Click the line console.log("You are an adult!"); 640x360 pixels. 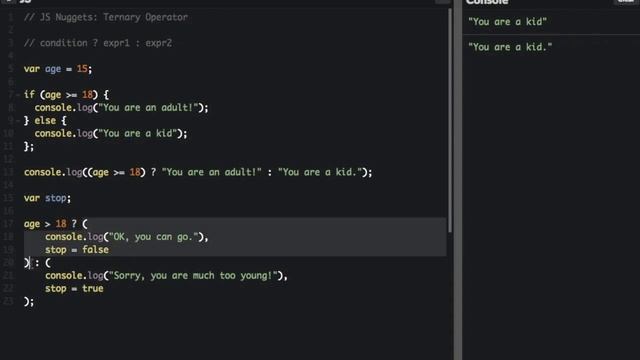(x=121, y=108)
